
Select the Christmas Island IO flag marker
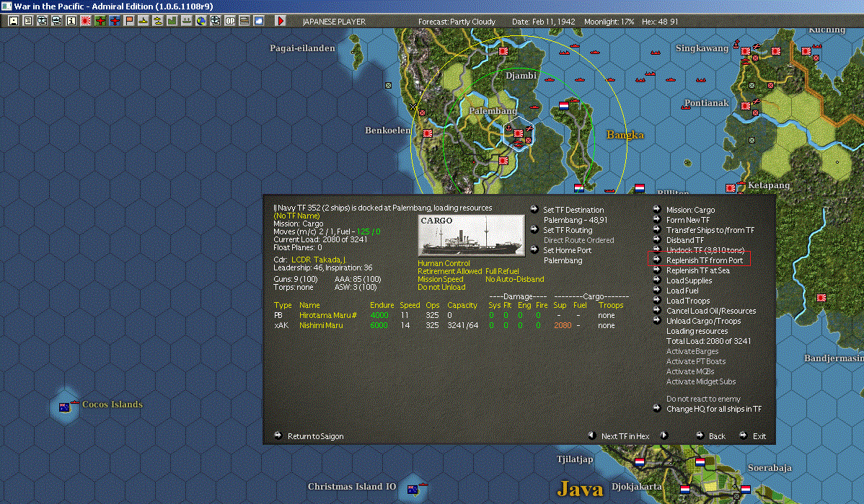click(412, 489)
